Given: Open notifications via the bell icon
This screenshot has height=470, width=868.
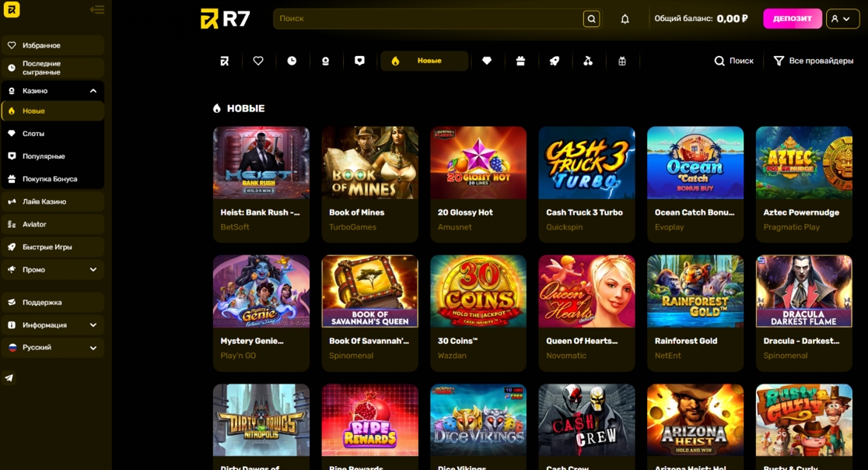Looking at the screenshot, I should (x=625, y=19).
